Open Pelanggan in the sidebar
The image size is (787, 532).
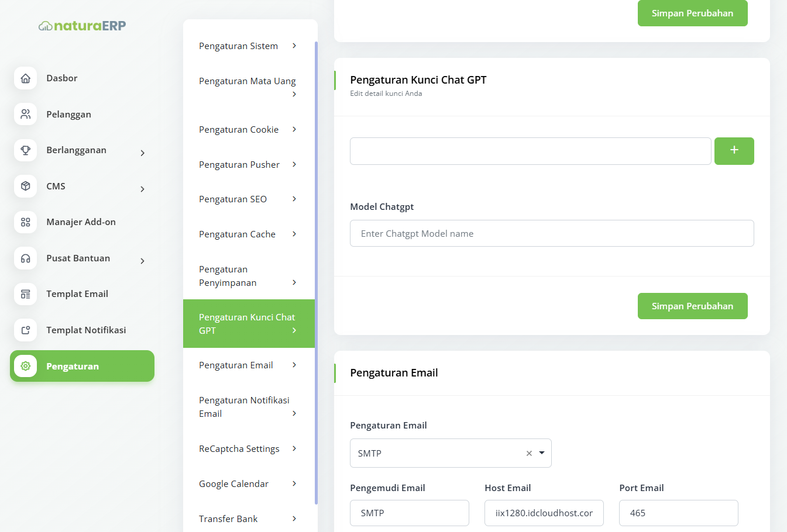[82, 115]
